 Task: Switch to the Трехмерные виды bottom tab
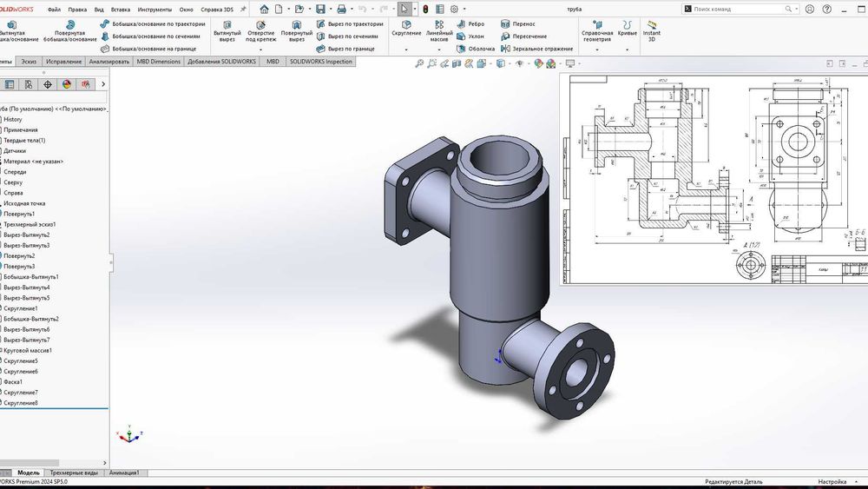click(73, 472)
